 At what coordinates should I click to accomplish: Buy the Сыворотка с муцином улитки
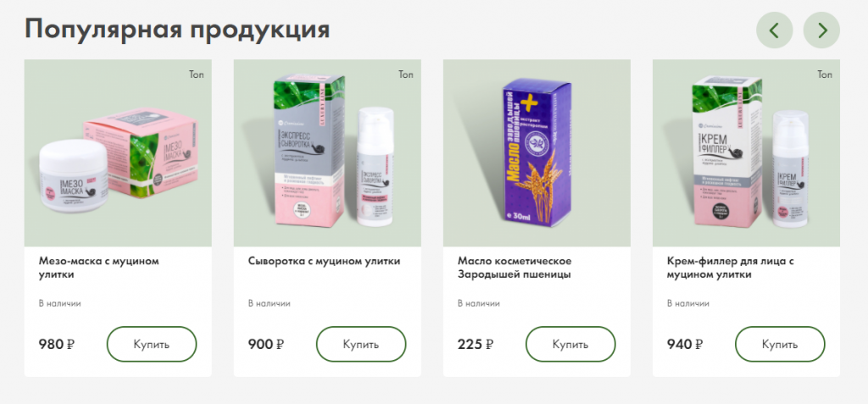pyautogui.click(x=361, y=344)
